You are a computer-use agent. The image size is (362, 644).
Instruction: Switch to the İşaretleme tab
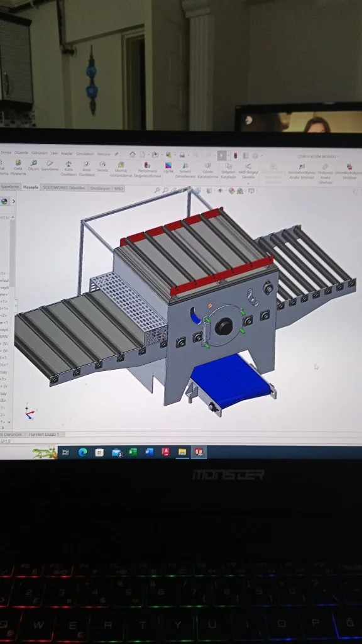(10, 186)
